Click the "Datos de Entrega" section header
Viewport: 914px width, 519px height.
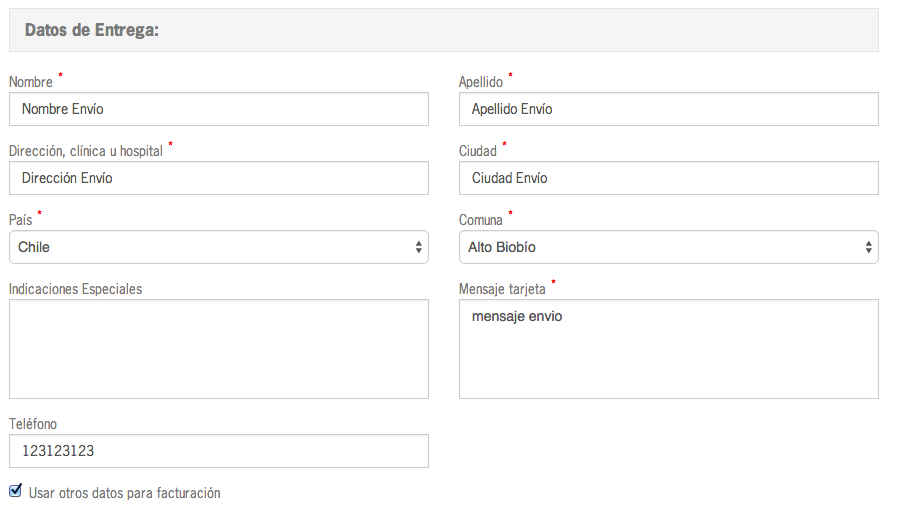point(92,31)
